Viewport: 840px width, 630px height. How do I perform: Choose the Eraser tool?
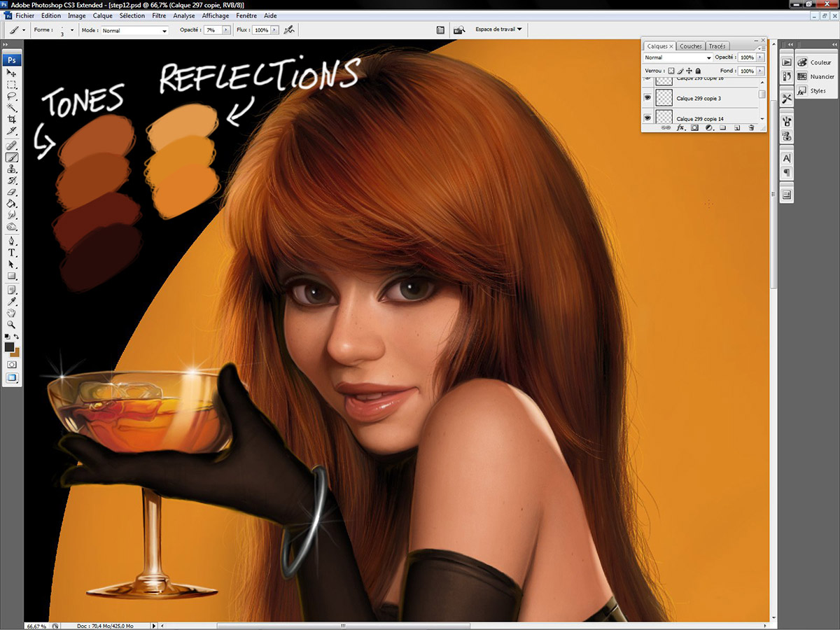12,192
